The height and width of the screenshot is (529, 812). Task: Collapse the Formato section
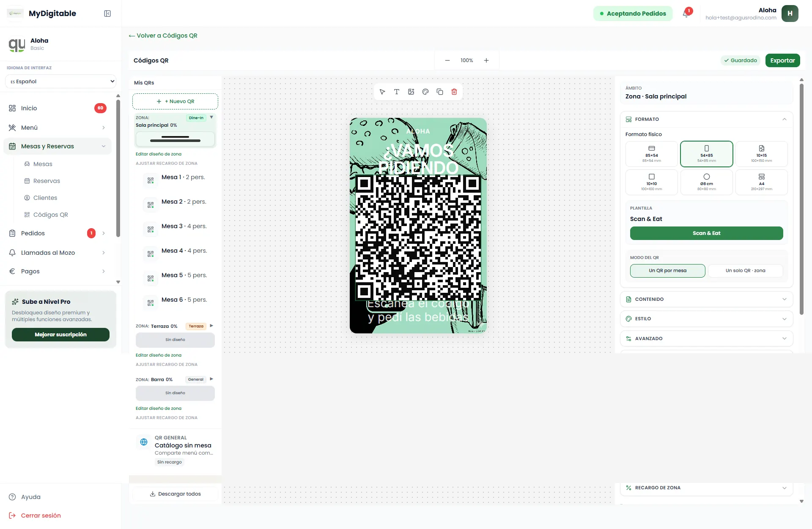[x=707, y=119]
